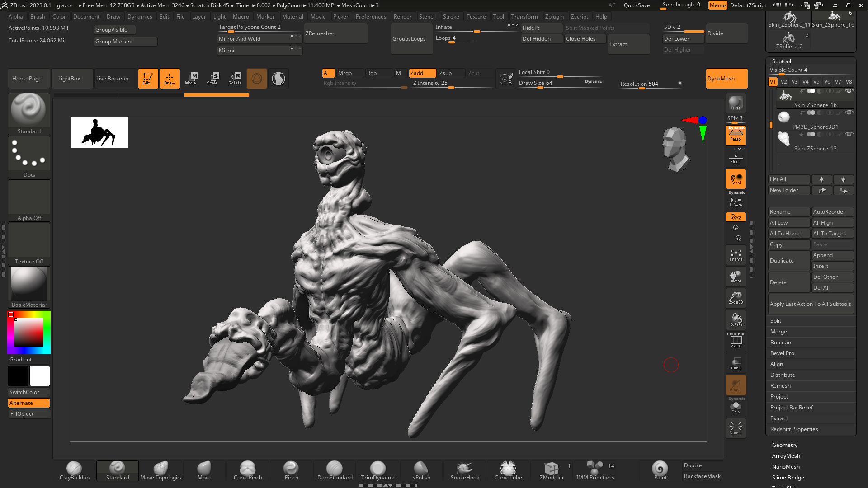Screen dimensions: 868x488
Task: Toggle Persp perspective mode
Action: 736,135
